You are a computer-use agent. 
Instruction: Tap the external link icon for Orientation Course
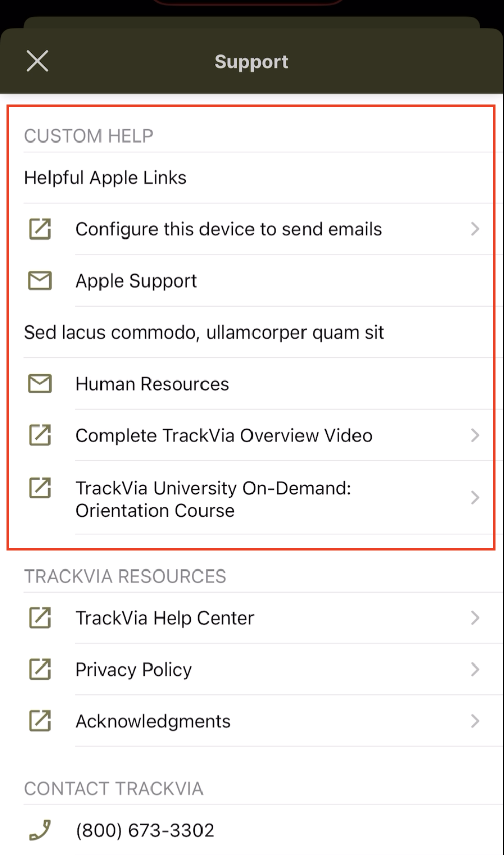point(40,488)
